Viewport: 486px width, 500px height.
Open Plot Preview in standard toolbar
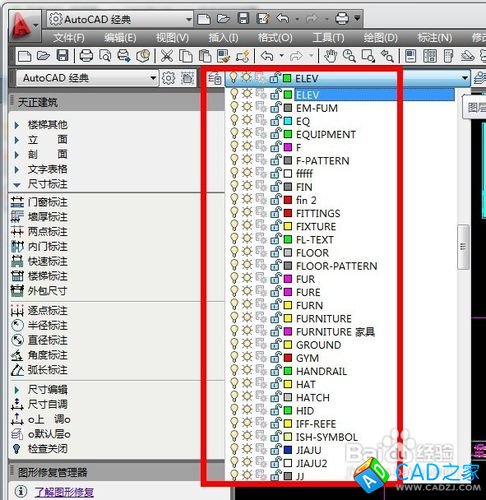(x=105, y=56)
